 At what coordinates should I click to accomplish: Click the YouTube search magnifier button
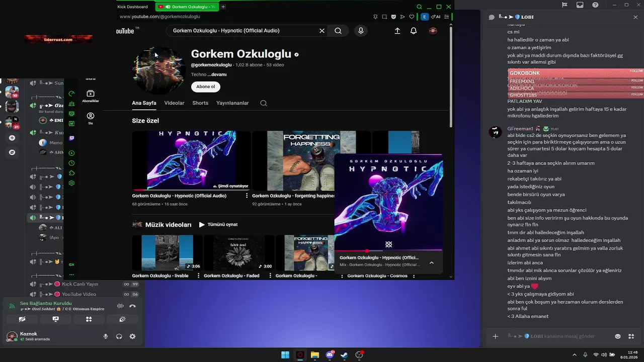coord(338,31)
